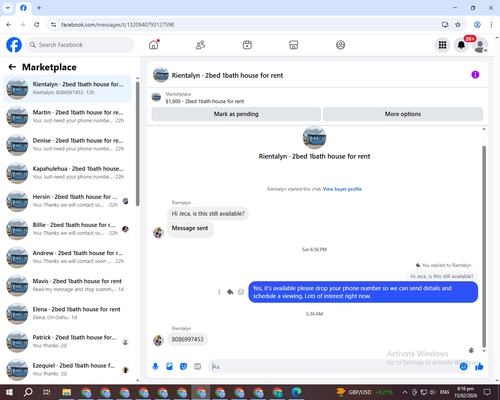This screenshot has height=400, width=500.
Task: Open Windows taskbar search
Action: point(28,392)
